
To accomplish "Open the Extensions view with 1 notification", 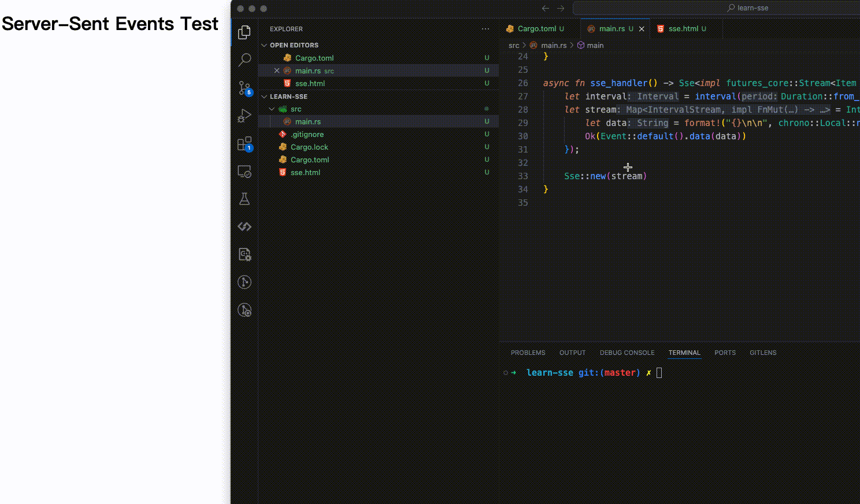I will click(x=244, y=143).
